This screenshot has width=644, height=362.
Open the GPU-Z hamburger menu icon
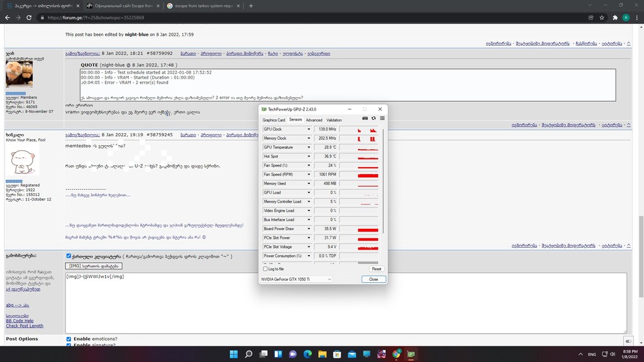tap(382, 118)
